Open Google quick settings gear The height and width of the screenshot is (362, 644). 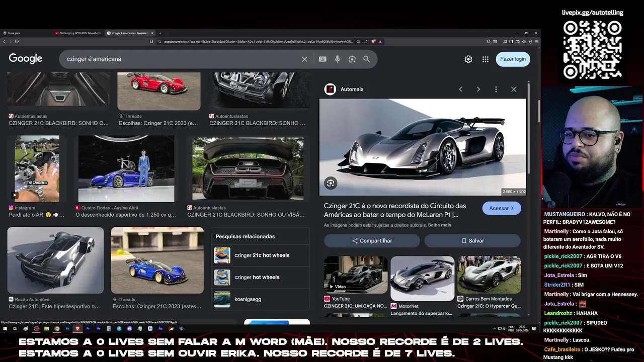coord(468,59)
